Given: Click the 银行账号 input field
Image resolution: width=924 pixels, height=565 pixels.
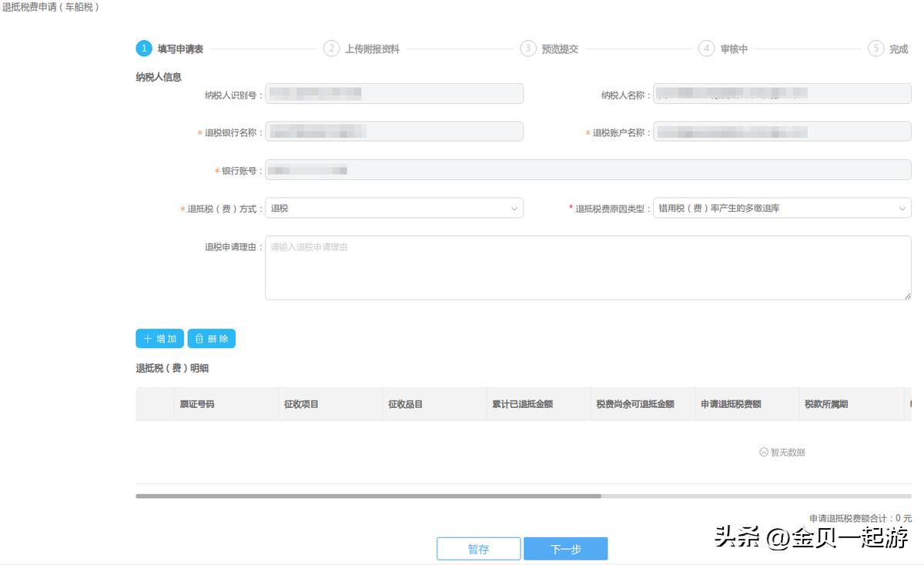Looking at the screenshot, I should (x=589, y=169).
